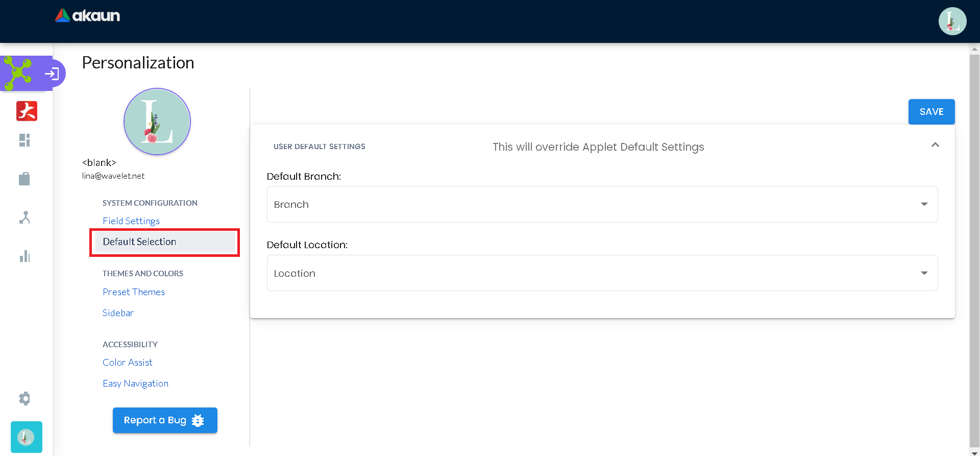Click the Report a Bug button
The width and height of the screenshot is (980, 456).
[165, 420]
